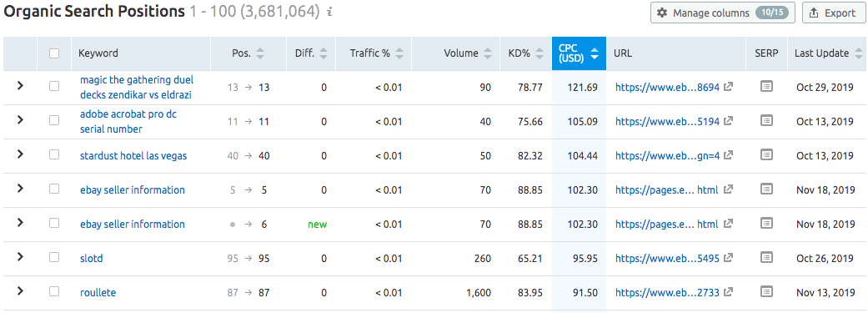Viewport: 868px width, 313px height.
Task: Click info icon beside Organic Search Positions title
Action: pos(329,12)
